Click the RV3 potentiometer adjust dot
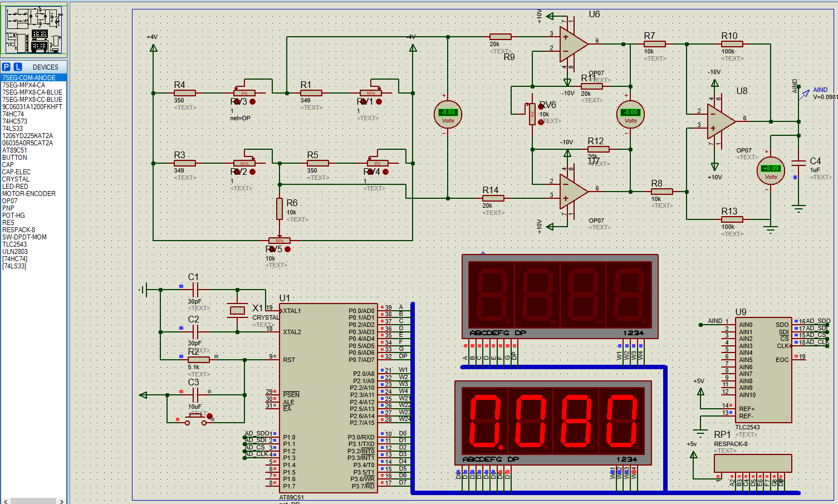Viewport: 838px width, 504px height. tap(252, 102)
